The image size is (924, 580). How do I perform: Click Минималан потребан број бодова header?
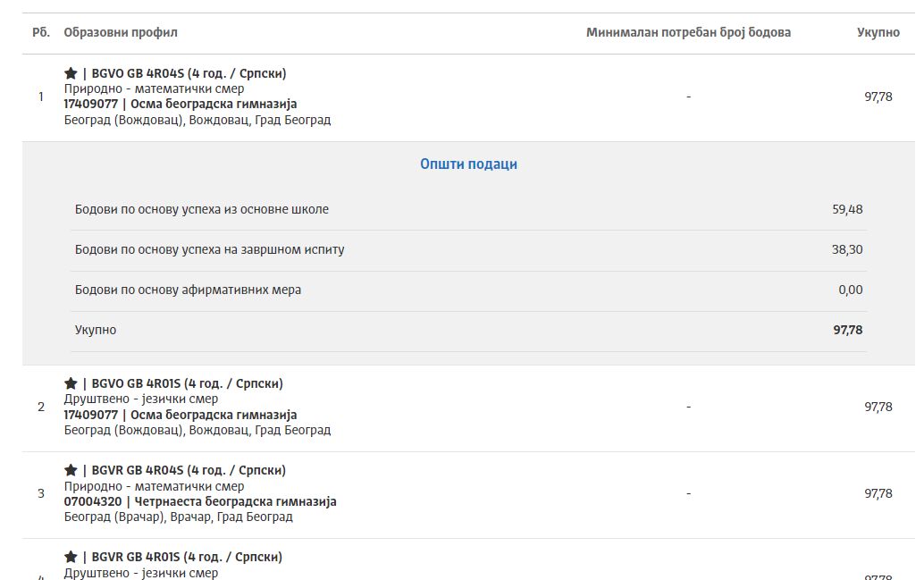[688, 32]
